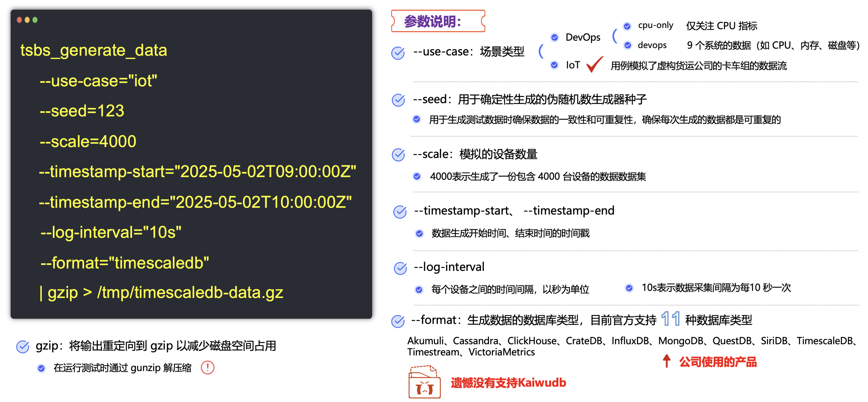The image size is (868, 402).
Task: Click the green dot in terminal title bar
Action: pyautogui.click(x=35, y=20)
